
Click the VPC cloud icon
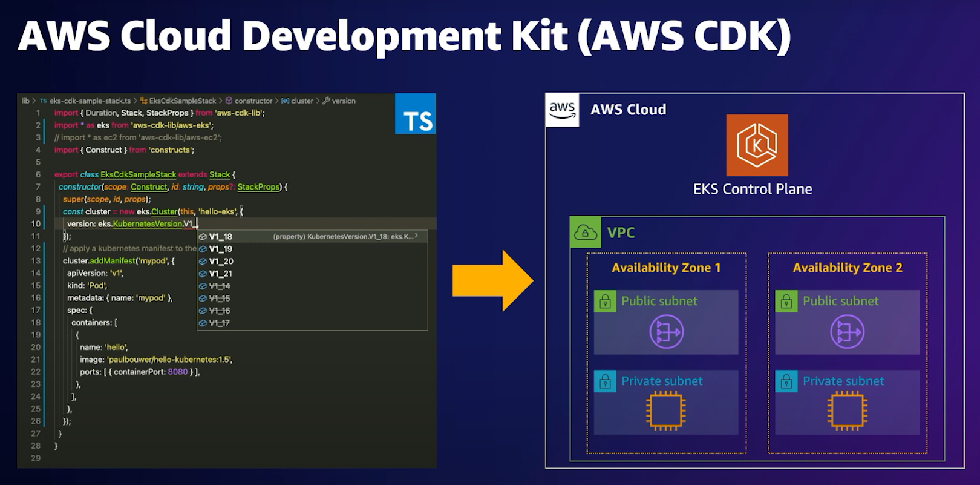pos(586,233)
